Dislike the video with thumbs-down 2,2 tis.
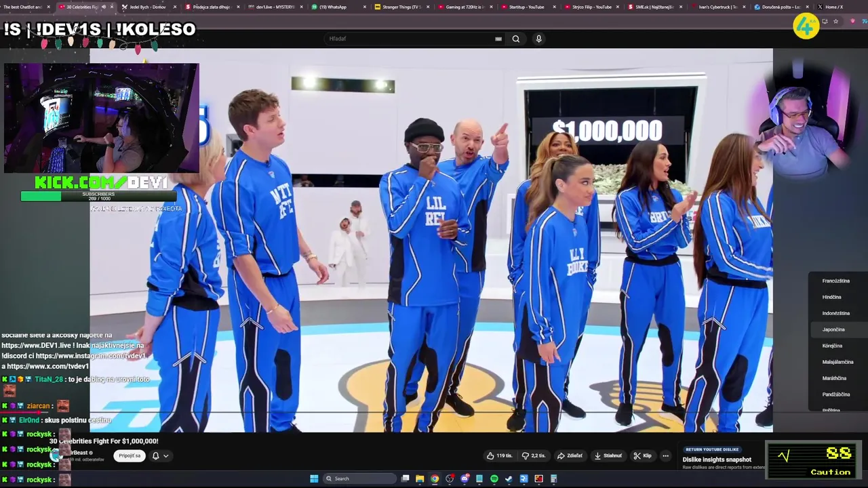Screen dimensions: 868x488 pos(534,455)
